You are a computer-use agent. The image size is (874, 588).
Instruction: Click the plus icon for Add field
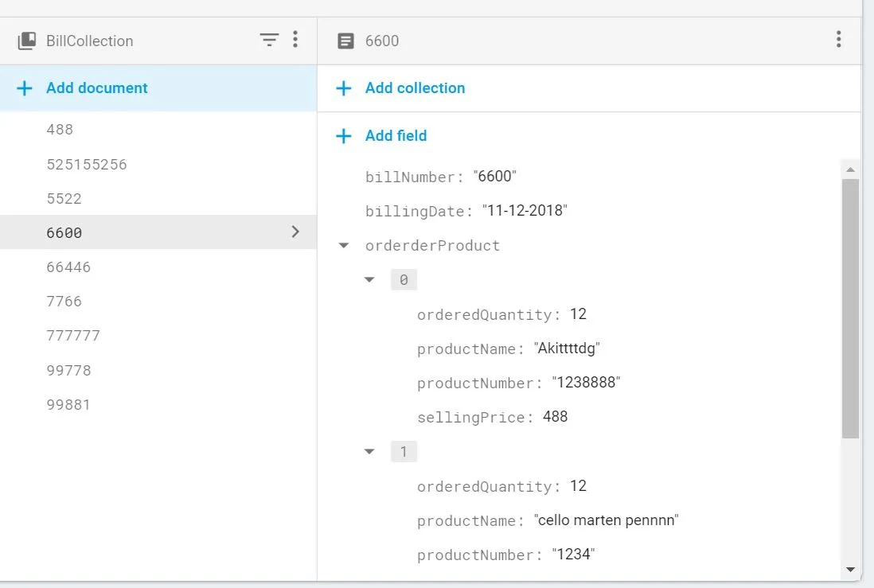[x=344, y=136]
